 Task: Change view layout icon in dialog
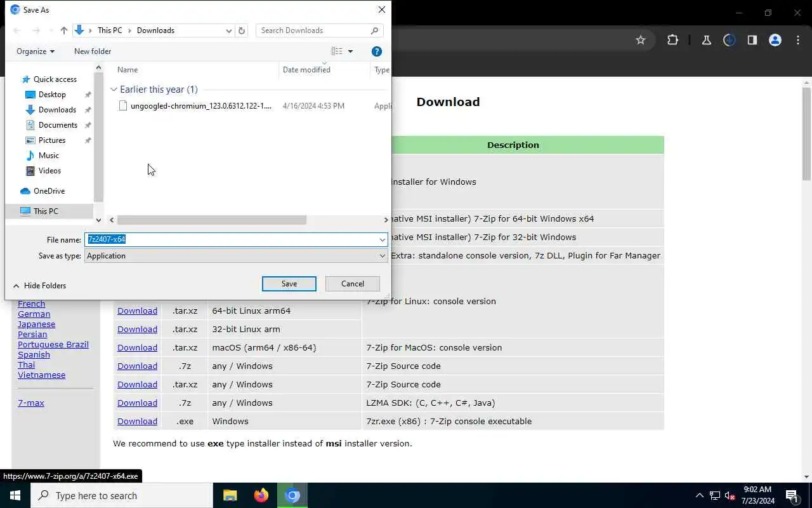337,51
